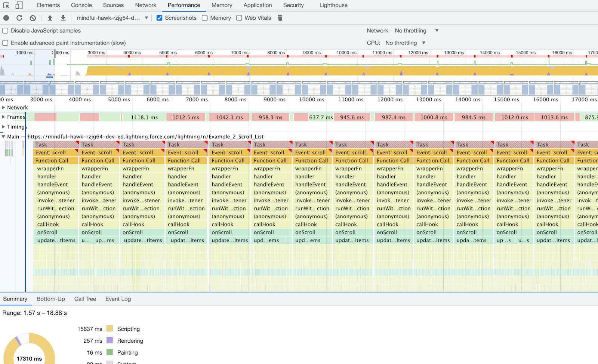Click the 637.7 ms frame
The image size is (598, 364).
pyautogui.click(x=321, y=117)
